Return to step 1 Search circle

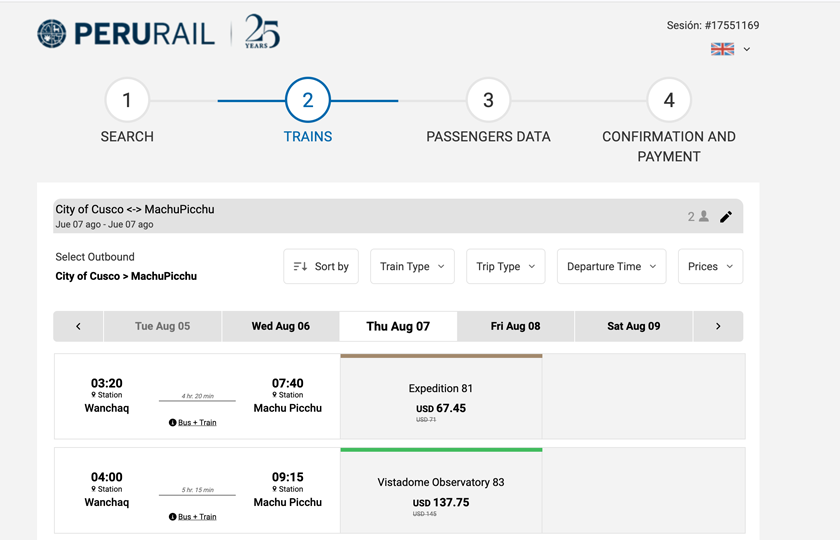point(127,100)
